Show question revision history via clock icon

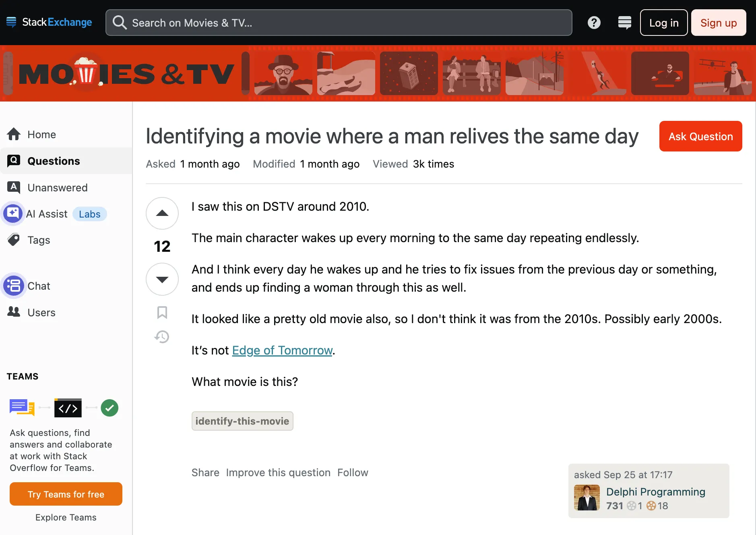162,337
